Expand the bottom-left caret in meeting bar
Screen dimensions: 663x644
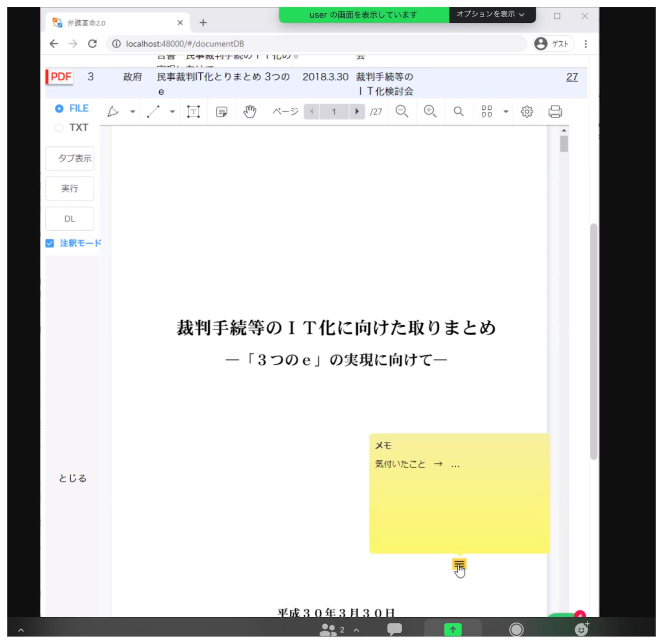point(21,631)
